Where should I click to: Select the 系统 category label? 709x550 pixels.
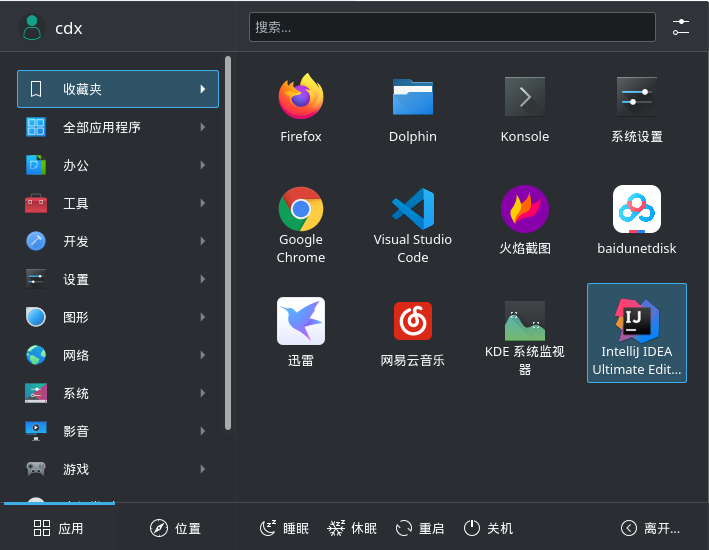[x=76, y=394]
